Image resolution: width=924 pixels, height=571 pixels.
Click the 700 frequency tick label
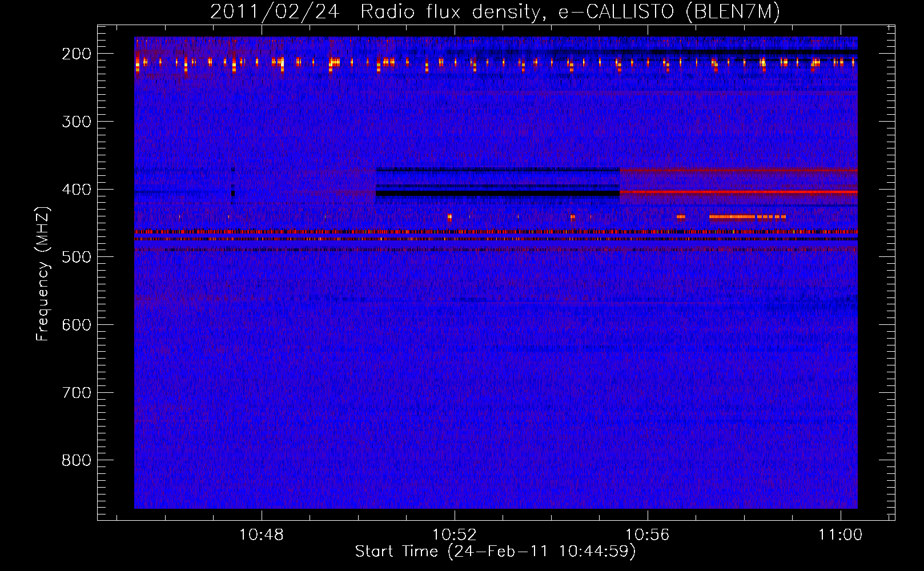[76, 393]
